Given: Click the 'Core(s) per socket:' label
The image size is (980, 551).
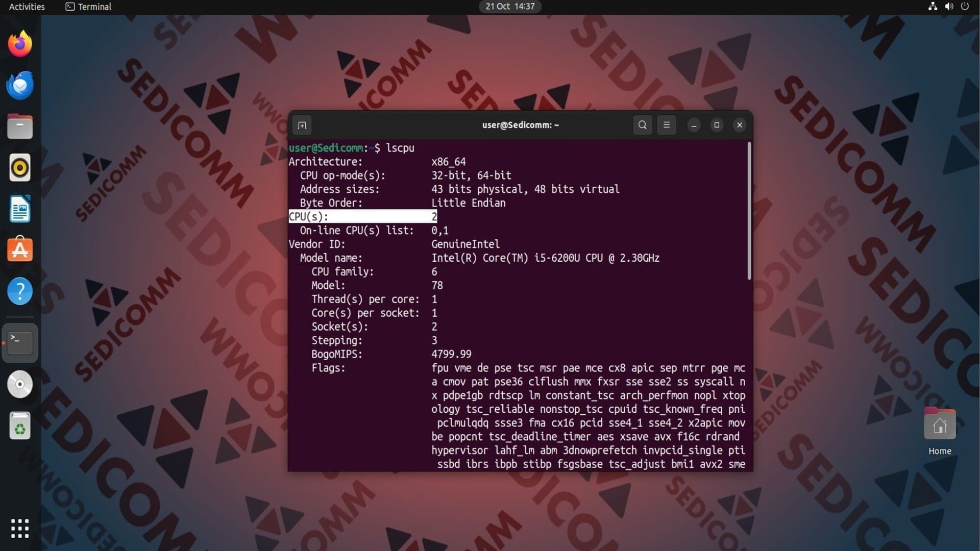Looking at the screenshot, I should [x=365, y=313].
